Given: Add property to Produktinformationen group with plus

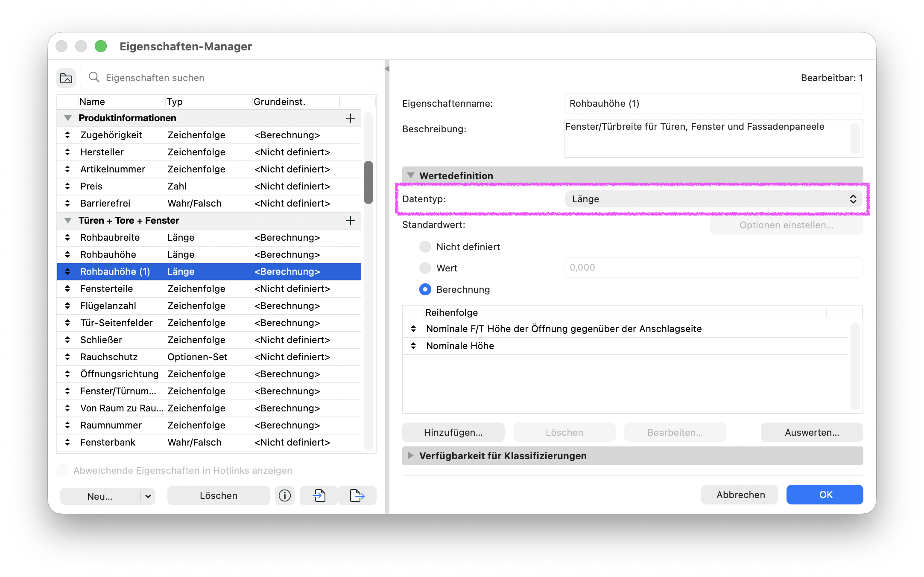Looking at the screenshot, I should (351, 118).
